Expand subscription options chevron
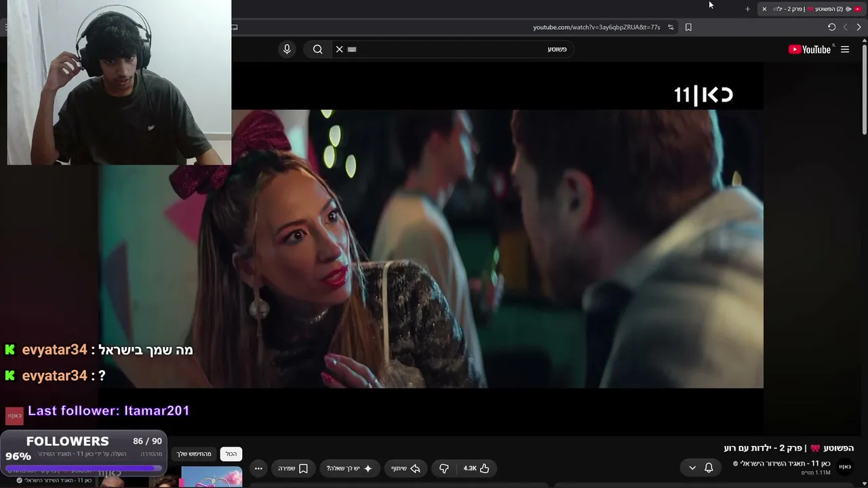Image resolution: width=868 pixels, height=488 pixels. [692, 468]
